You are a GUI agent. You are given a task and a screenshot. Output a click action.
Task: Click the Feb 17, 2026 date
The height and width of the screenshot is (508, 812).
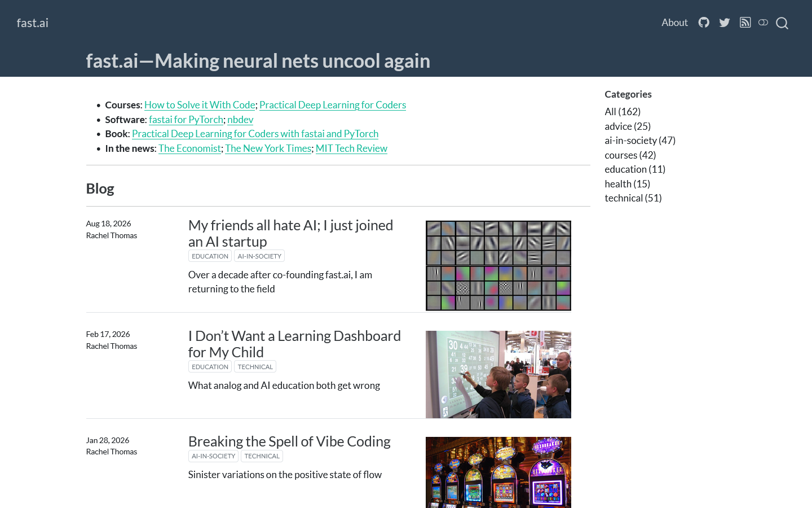click(108, 334)
